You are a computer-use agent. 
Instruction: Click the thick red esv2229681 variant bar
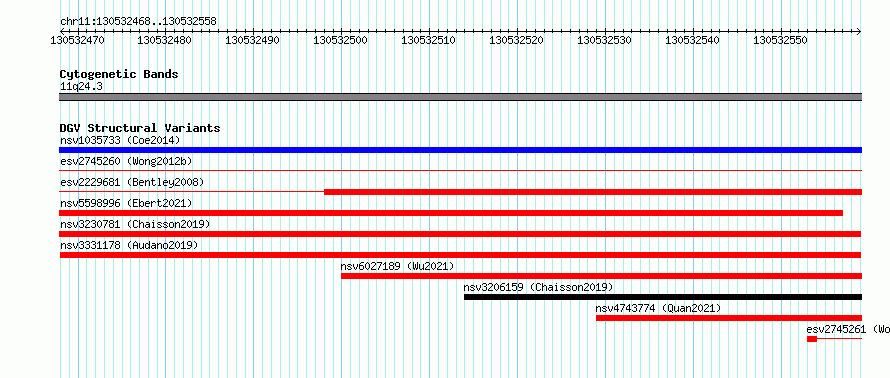593,192
